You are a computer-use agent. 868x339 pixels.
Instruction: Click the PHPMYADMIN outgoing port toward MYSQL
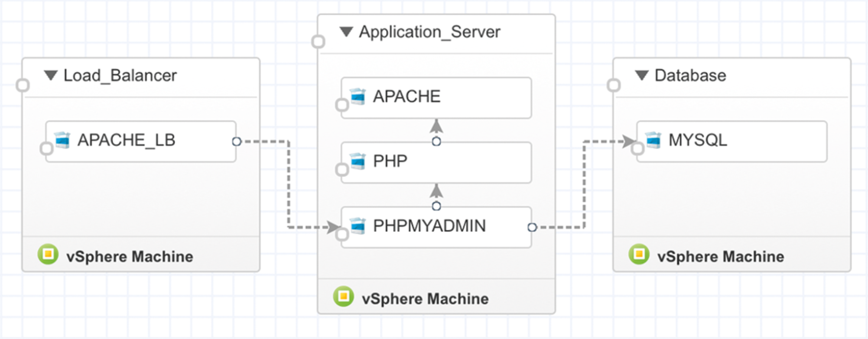532,227
